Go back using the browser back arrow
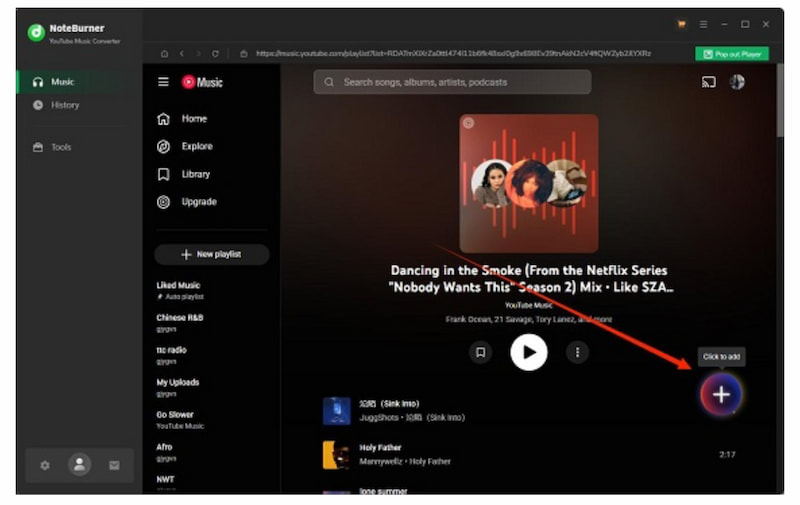This screenshot has width=800, height=505. click(182, 54)
